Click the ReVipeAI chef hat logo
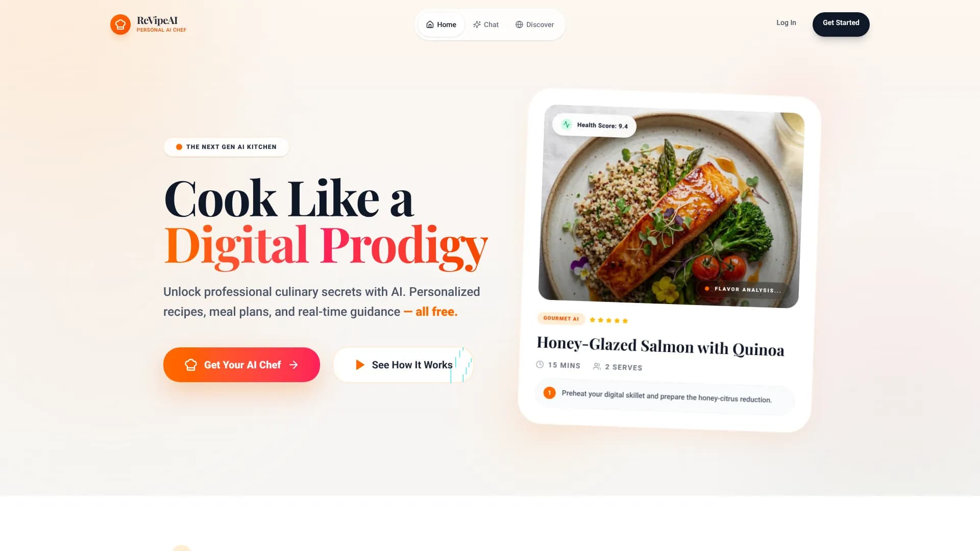The width and height of the screenshot is (980, 551). tap(120, 24)
